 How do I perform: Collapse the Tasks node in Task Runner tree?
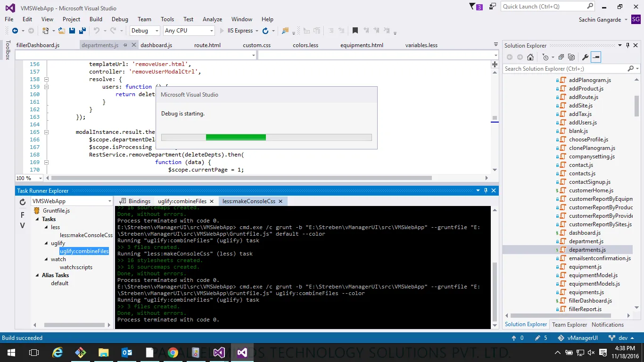click(x=37, y=219)
